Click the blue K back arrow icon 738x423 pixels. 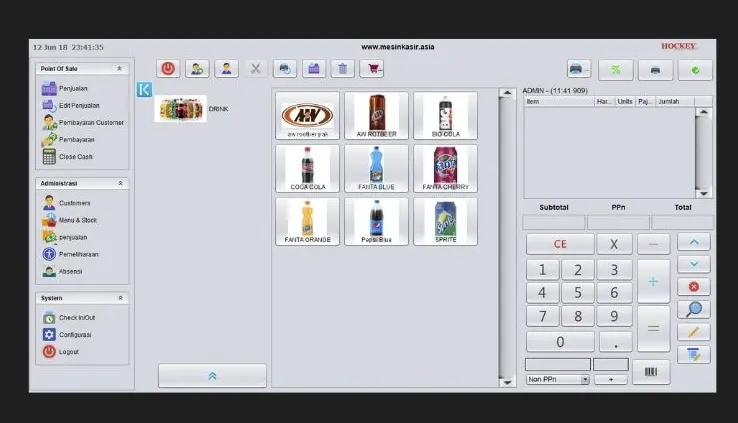click(144, 89)
